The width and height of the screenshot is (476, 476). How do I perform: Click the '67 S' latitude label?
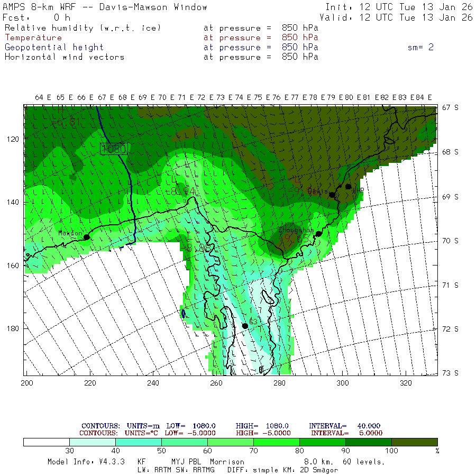[x=450, y=108]
